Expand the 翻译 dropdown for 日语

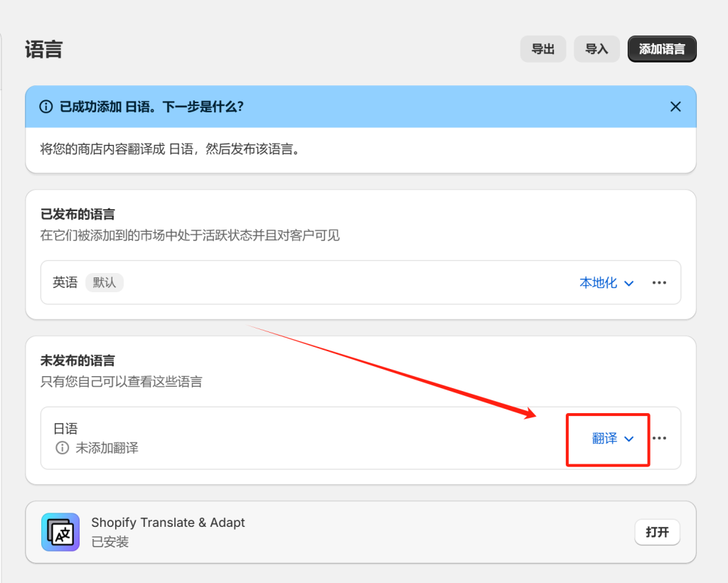coord(608,439)
